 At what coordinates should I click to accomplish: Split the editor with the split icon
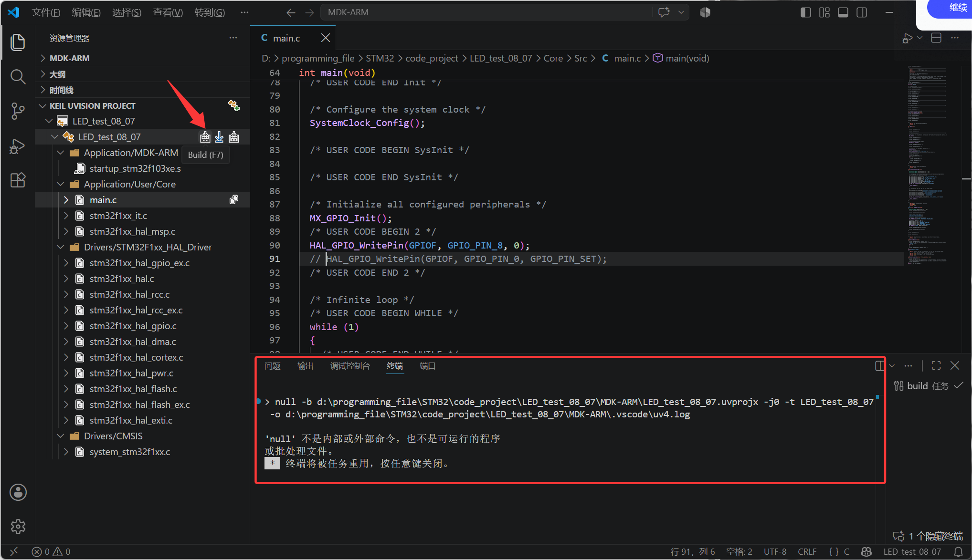(936, 38)
